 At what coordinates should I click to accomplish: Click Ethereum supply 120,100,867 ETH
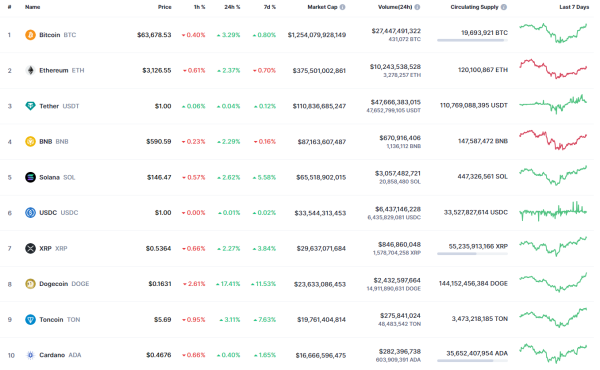(x=483, y=70)
